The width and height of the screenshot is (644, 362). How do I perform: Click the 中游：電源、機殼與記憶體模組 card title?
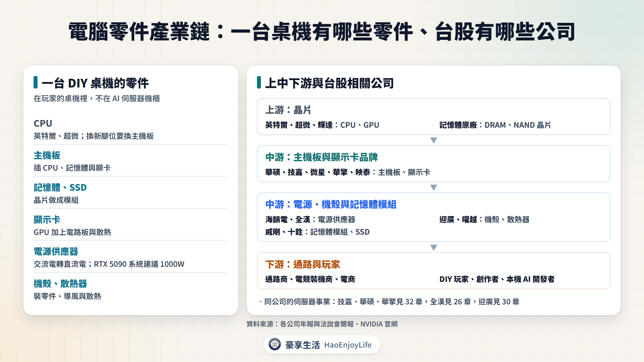331,204
